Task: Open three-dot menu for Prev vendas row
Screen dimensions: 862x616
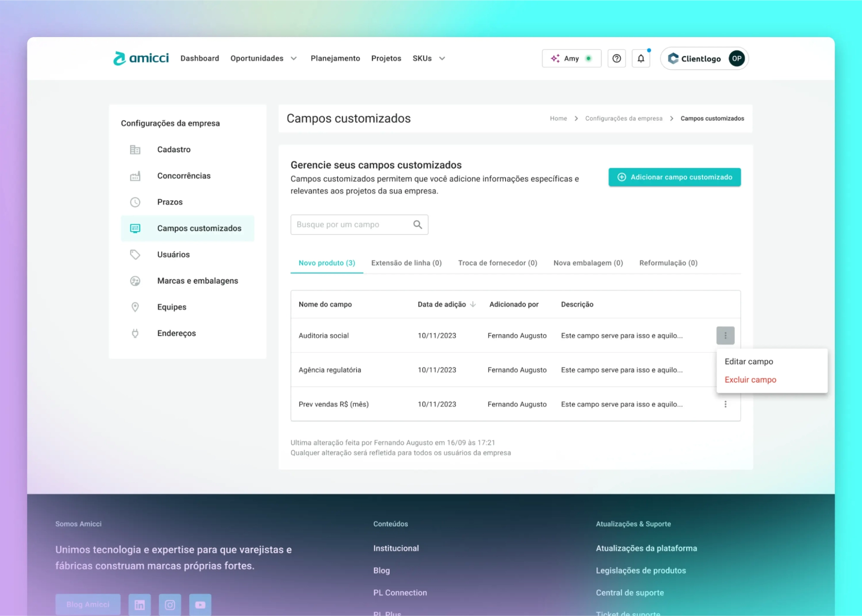Action: click(725, 404)
